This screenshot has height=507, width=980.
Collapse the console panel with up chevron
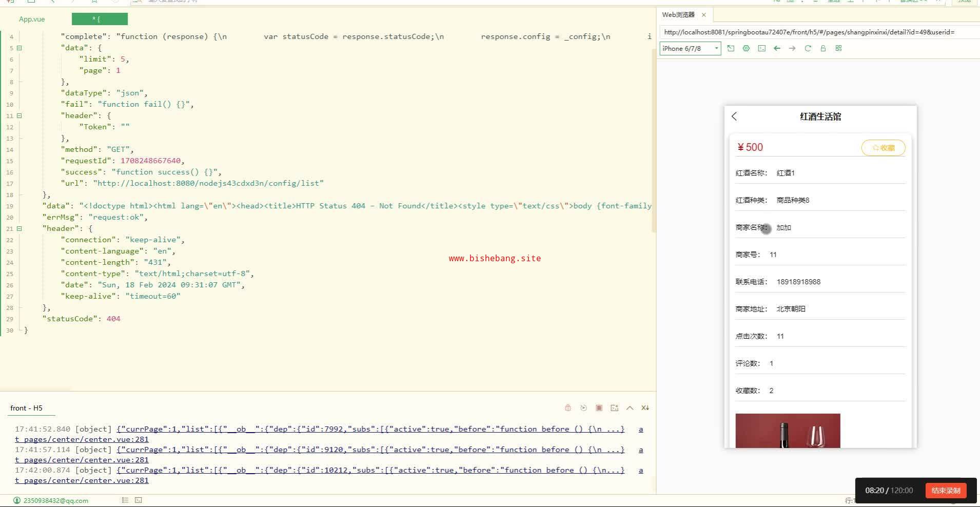(x=630, y=408)
